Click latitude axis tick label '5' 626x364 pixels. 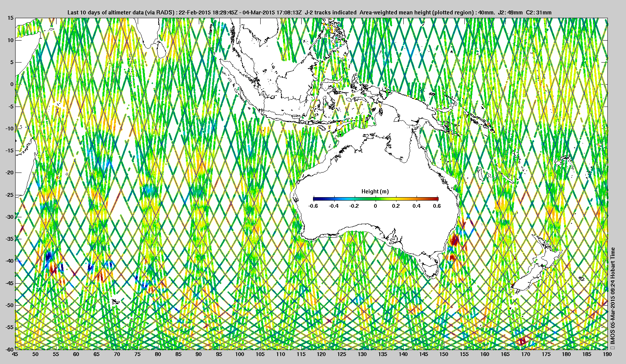click(12, 62)
